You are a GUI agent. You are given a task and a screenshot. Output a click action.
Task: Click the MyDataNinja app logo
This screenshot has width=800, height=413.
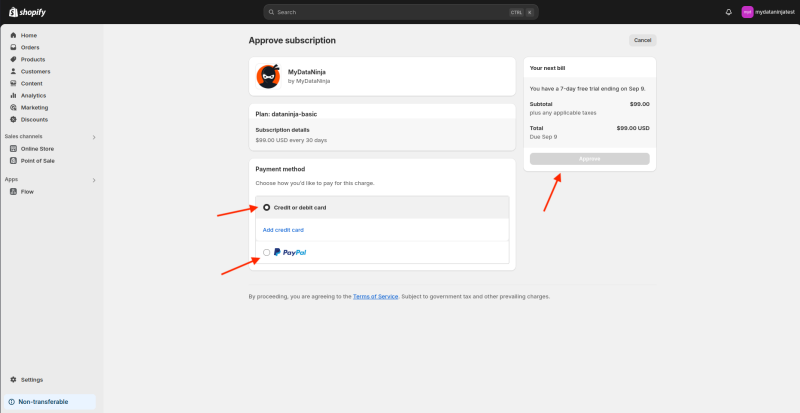(268, 76)
